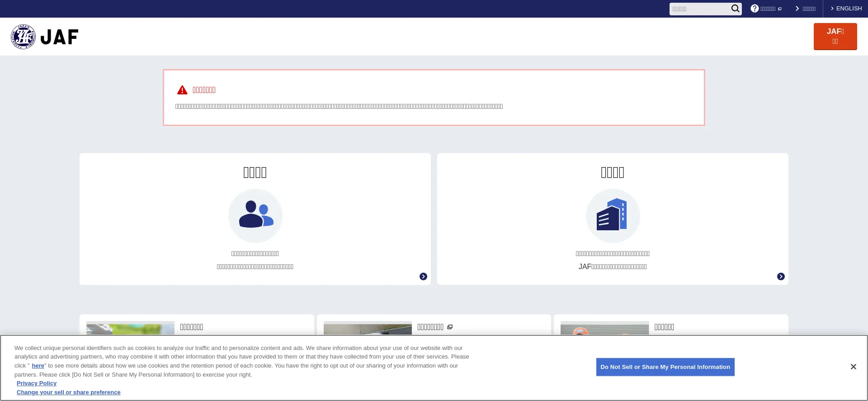
Task: Click the bottom-right card thumbnail with orange helmet
Action: tap(604, 328)
